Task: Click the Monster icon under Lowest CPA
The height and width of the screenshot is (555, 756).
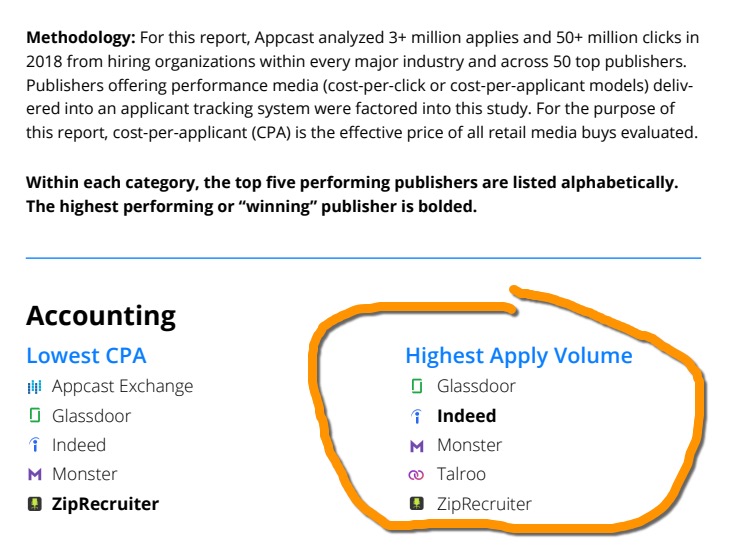Action: click(x=35, y=474)
